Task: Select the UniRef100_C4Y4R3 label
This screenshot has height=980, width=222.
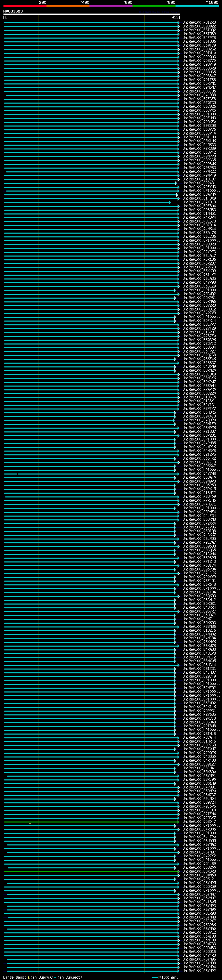Action: [x=199, y=956]
